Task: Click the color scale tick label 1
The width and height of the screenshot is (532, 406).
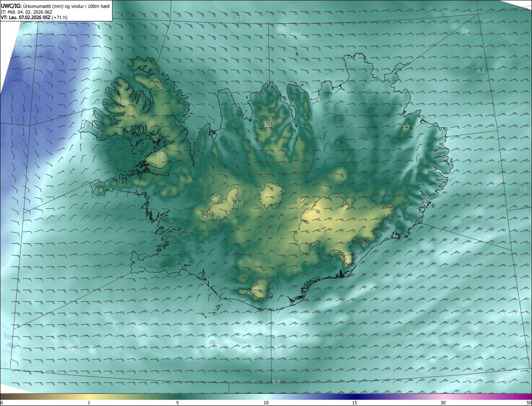Action: [89, 403]
